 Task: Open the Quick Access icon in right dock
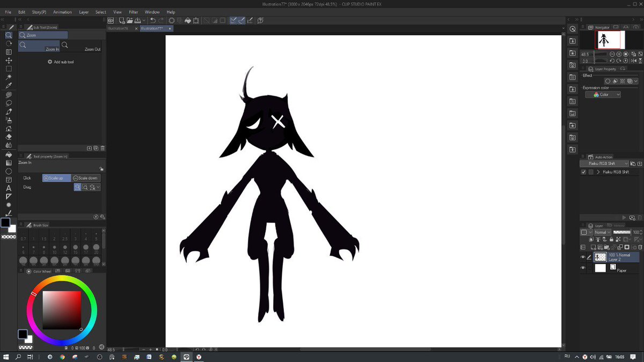[x=573, y=29]
